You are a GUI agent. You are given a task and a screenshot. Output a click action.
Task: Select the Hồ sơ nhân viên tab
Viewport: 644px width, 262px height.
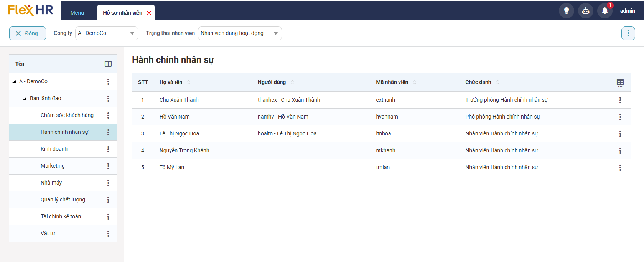[122, 13]
